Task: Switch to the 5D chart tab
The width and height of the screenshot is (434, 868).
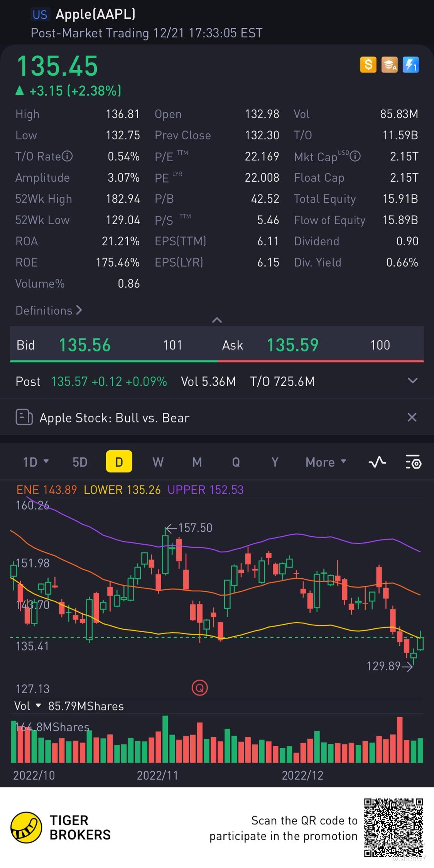Action: (x=80, y=462)
